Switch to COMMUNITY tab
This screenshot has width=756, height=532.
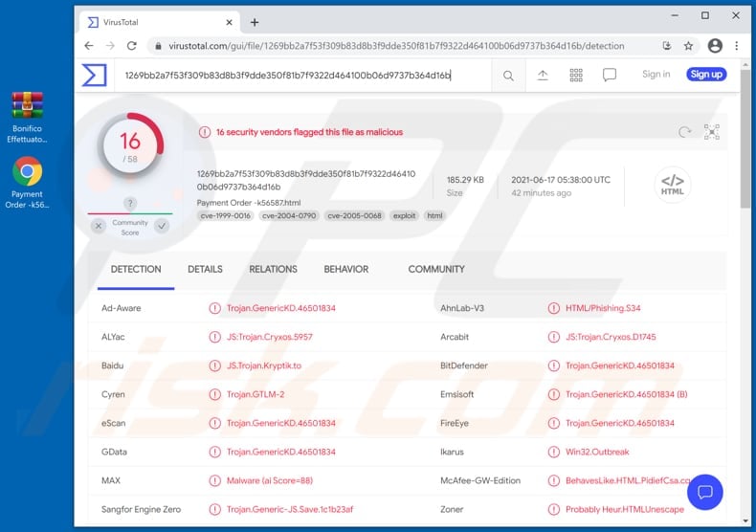tap(436, 270)
